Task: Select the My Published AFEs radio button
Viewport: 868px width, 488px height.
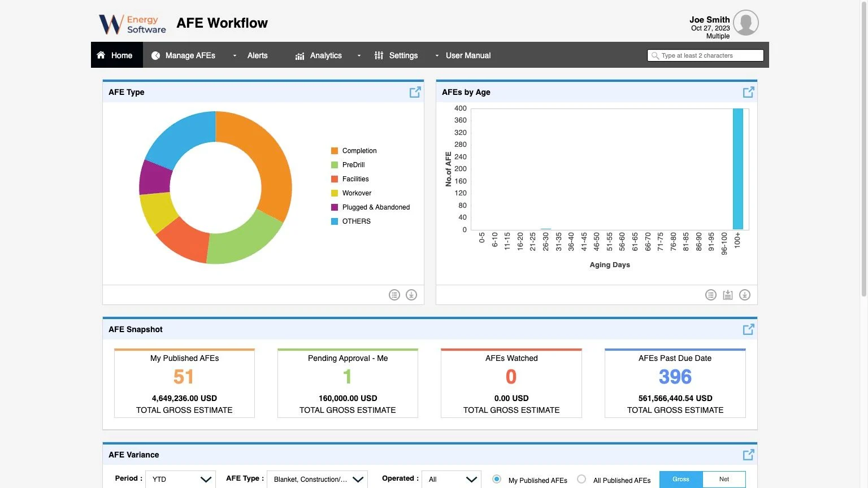Action: 496,478
